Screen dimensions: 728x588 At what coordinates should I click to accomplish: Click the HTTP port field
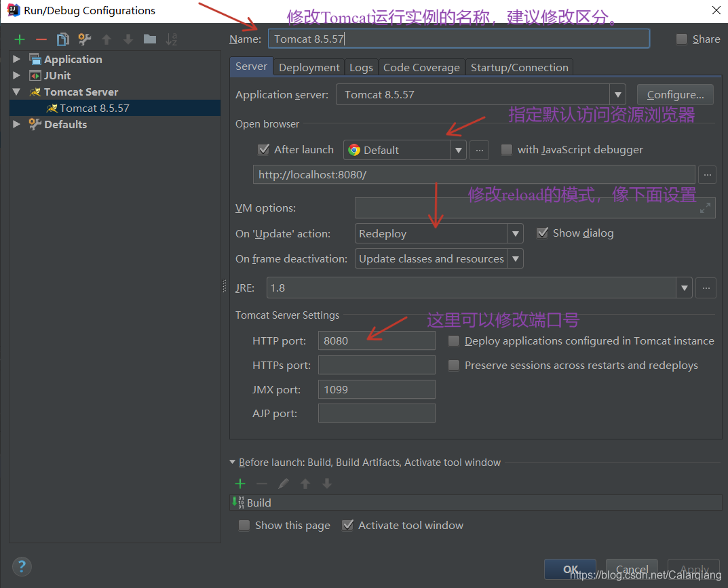tap(377, 340)
